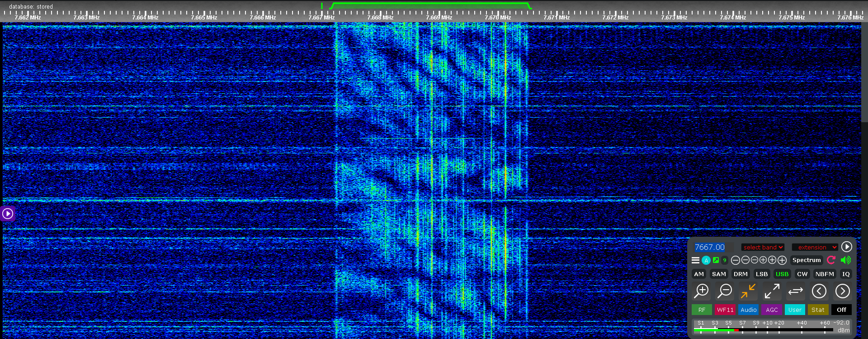The width and height of the screenshot is (868, 339).
Task: Select IQ demodulation mode
Action: [x=846, y=274]
